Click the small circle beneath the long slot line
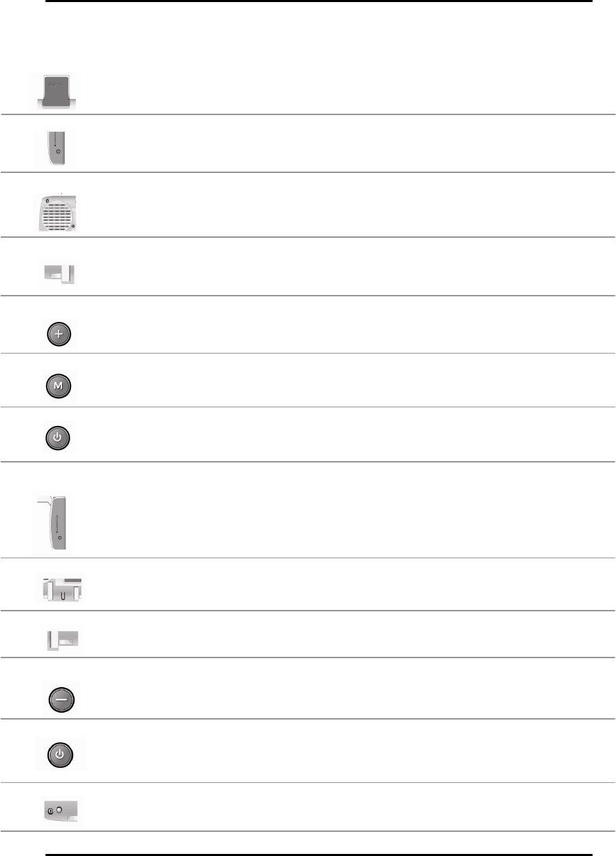616x856 pixels. click(60, 536)
